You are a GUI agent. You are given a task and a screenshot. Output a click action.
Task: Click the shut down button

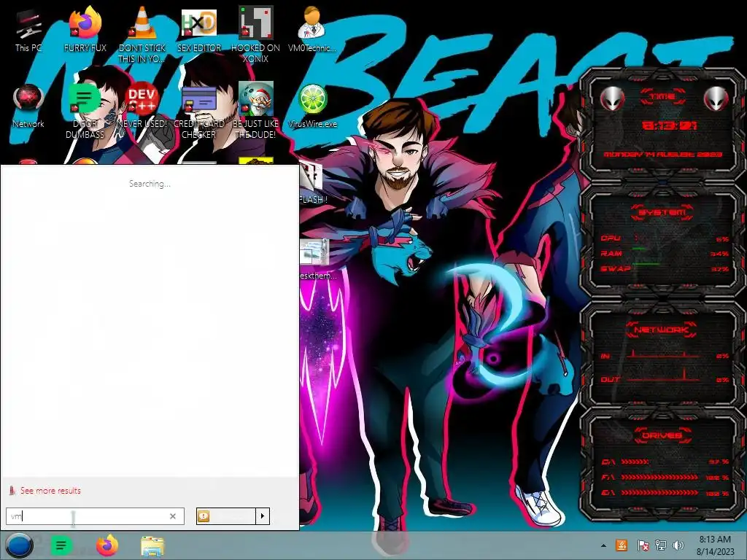[x=226, y=516]
